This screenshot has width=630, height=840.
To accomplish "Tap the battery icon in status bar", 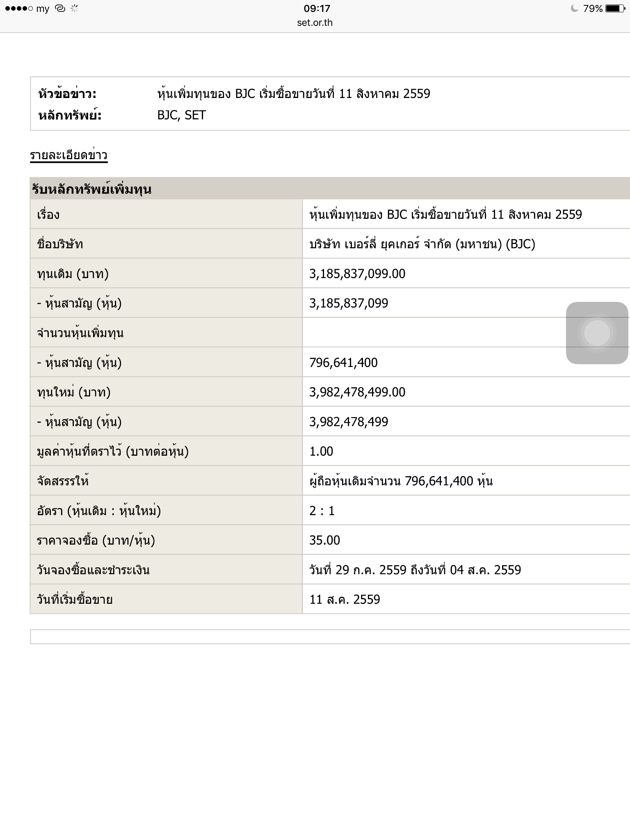I will tap(615, 8).
